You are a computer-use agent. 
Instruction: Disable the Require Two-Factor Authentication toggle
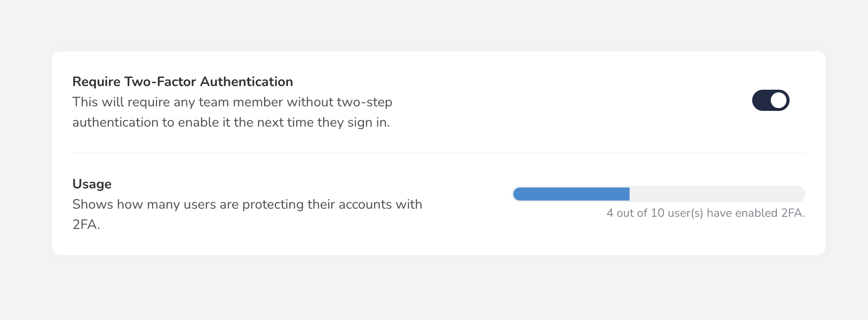coord(771,100)
